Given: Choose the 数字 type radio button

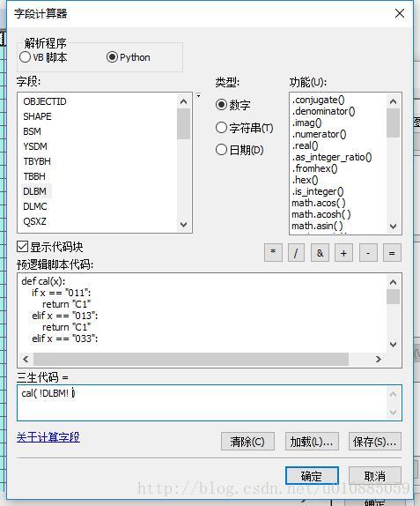Looking at the screenshot, I should [x=221, y=105].
